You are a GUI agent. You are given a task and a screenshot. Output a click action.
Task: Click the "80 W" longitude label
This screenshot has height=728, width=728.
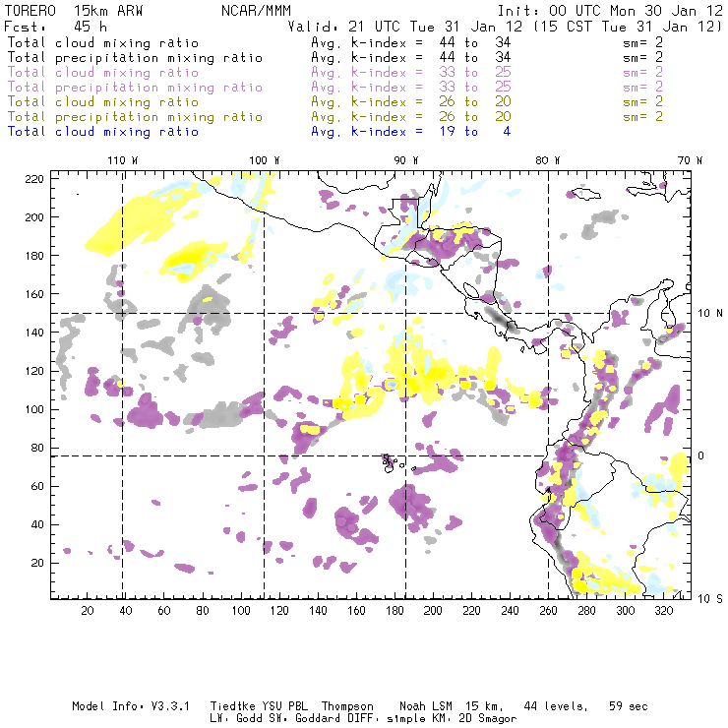[547, 160]
